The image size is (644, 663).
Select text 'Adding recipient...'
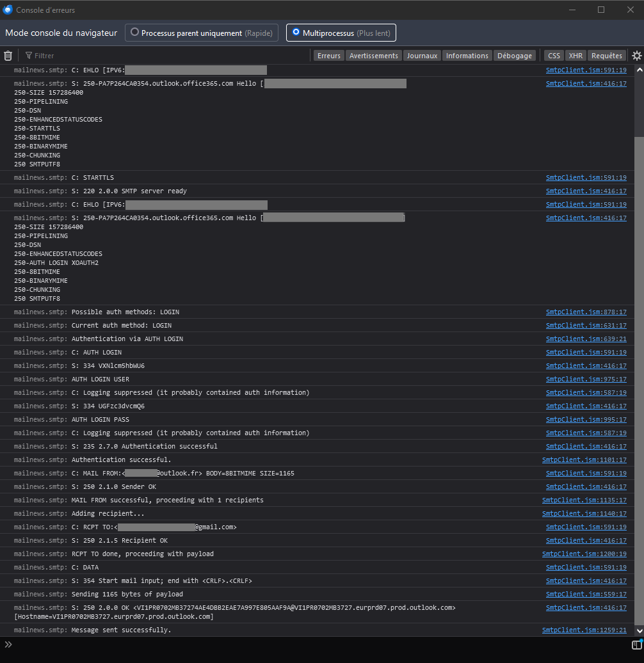click(108, 514)
